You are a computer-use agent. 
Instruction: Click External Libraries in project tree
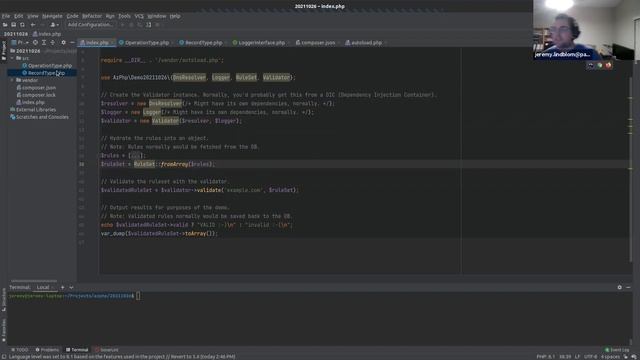coord(36,110)
